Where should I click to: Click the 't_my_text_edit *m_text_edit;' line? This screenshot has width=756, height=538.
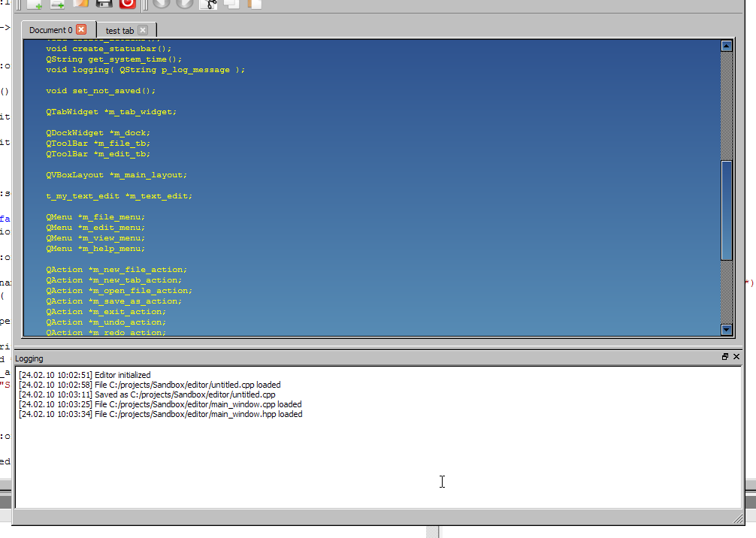119,196
